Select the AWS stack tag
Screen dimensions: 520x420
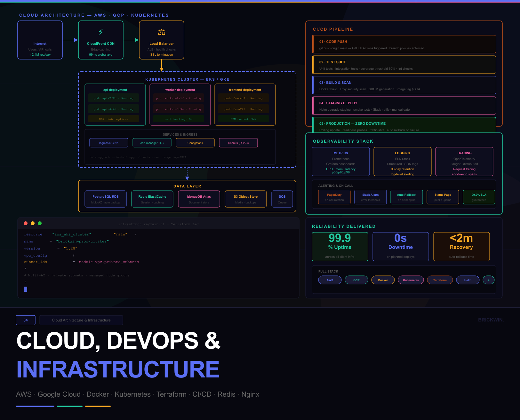[x=330, y=280]
